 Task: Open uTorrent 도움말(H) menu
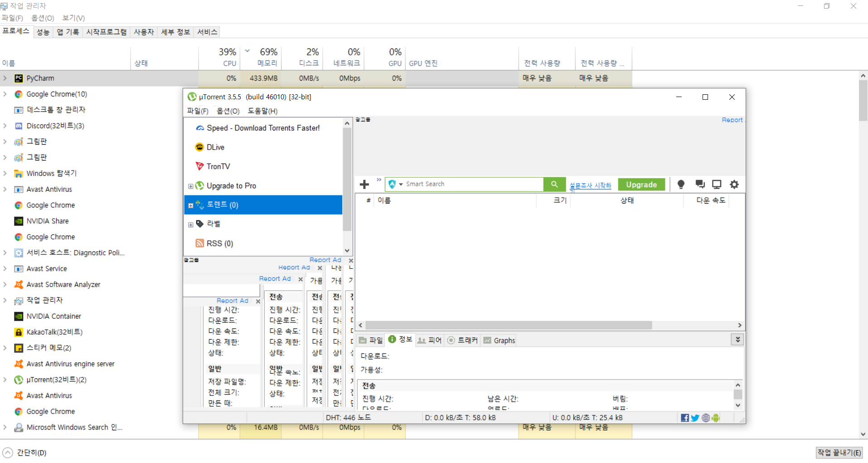pyautogui.click(x=262, y=111)
